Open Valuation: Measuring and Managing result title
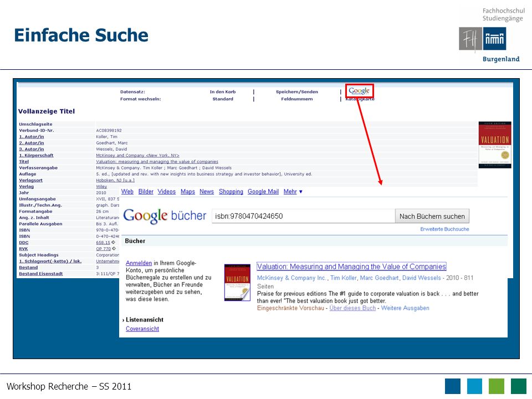 pos(351,267)
